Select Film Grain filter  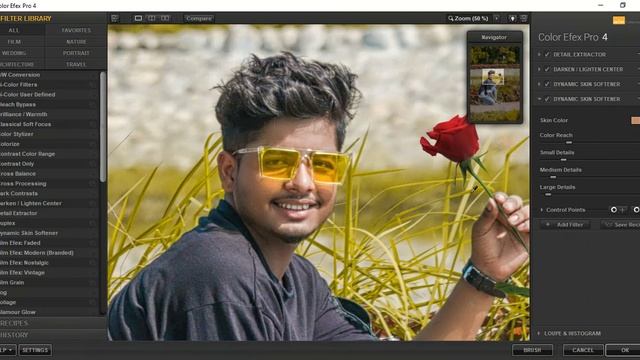49,282
